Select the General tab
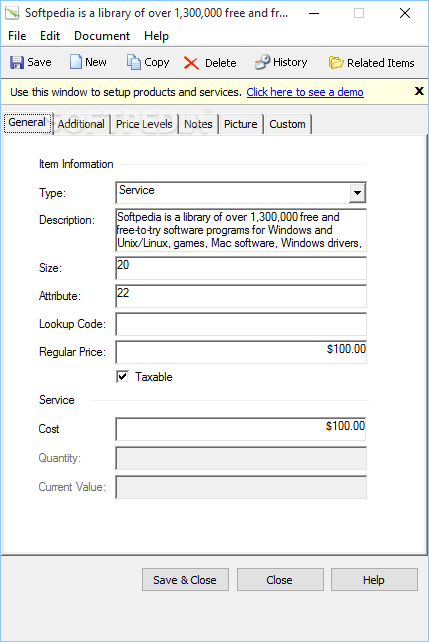This screenshot has width=429, height=642. (x=27, y=123)
